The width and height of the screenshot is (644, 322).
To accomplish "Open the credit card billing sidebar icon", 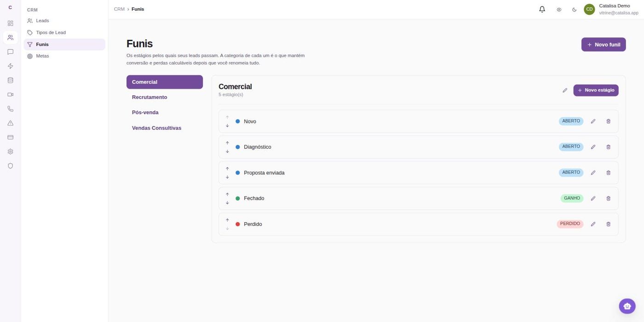I will 10,138.
